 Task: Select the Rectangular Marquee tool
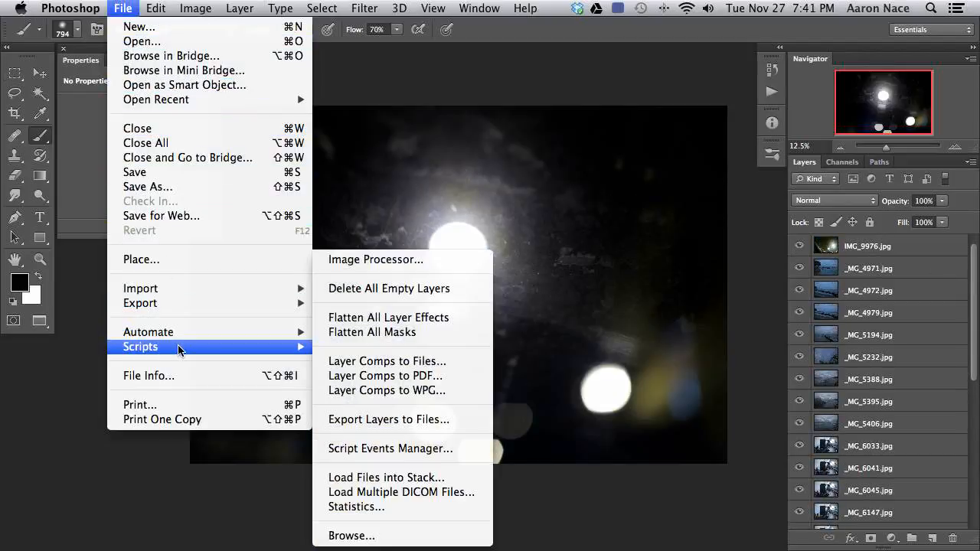[x=15, y=73]
